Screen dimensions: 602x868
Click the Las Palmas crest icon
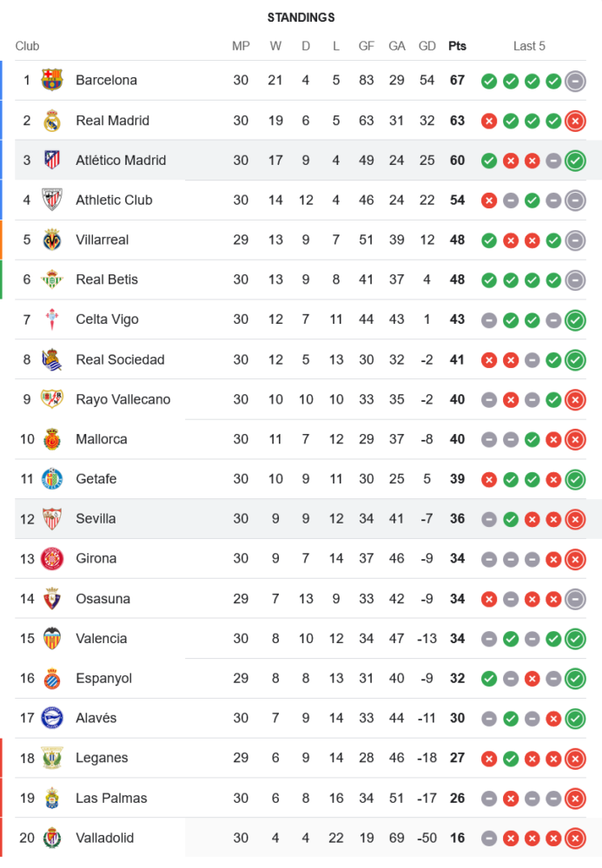pyautogui.click(x=52, y=799)
